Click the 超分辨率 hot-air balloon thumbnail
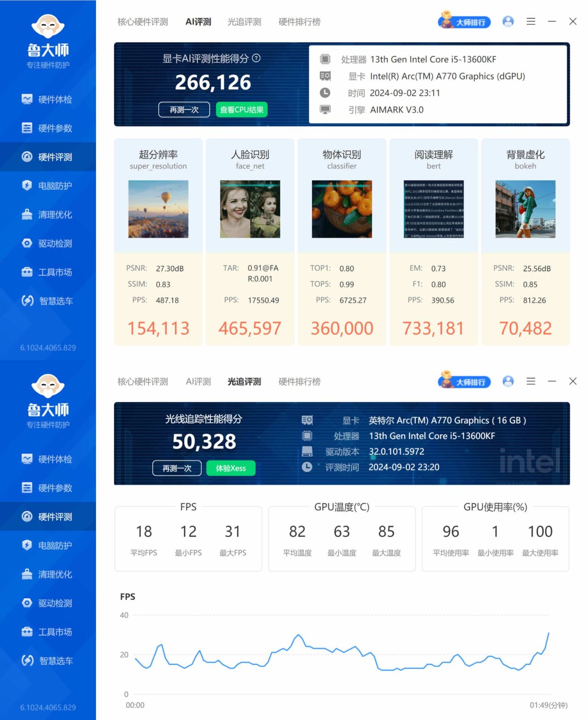Screen dimensions: 588x720 coord(158,209)
